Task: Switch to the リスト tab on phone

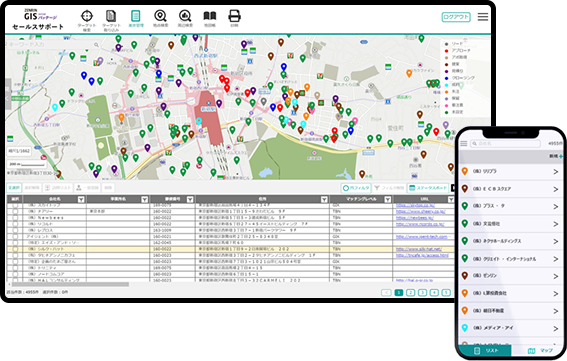Action: pos(485,351)
